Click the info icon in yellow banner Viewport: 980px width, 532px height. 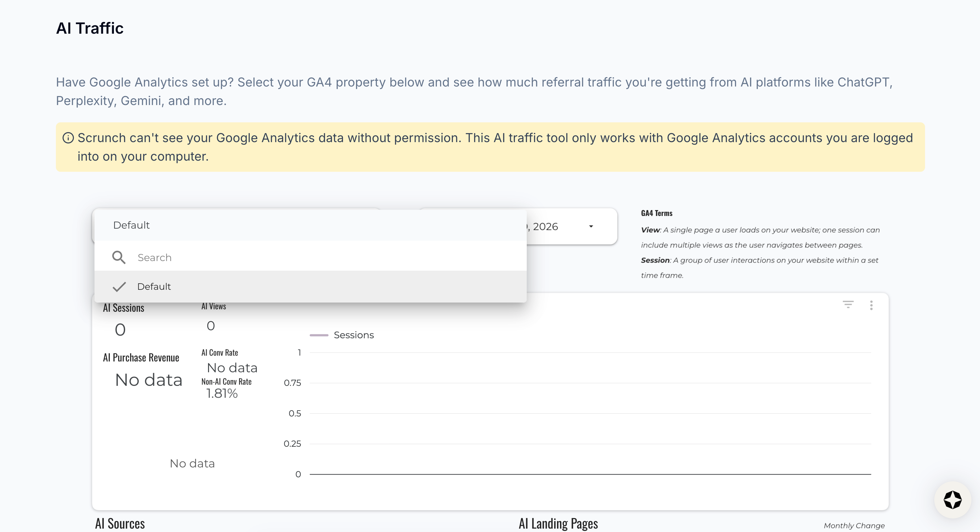point(68,138)
